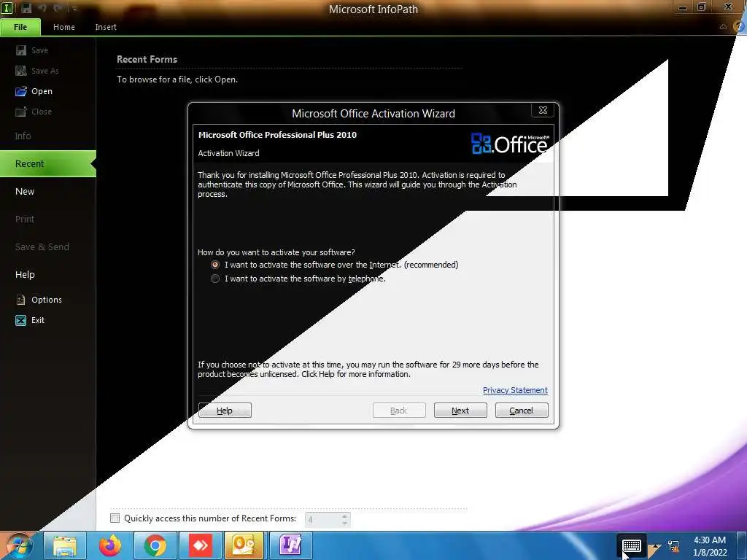Click Save As in the backstage menu
This screenshot has height=560, width=747.
(37, 71)
